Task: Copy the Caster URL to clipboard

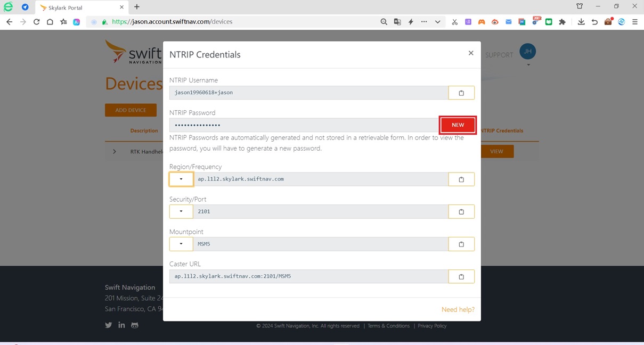Action: [x=461, y=277]
